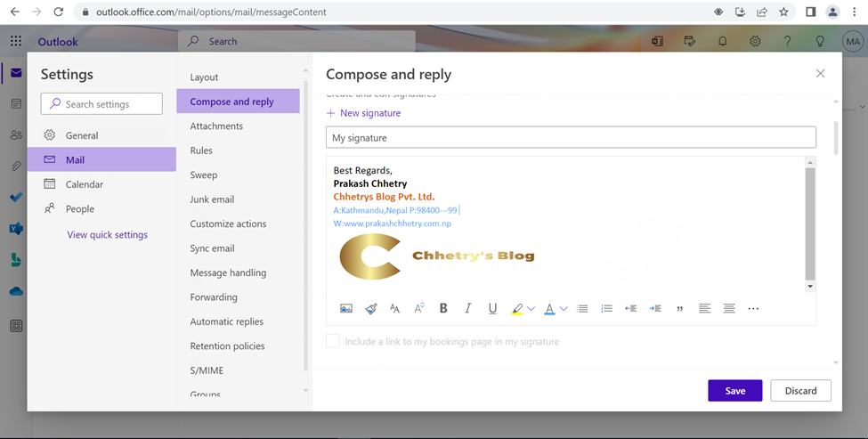Toggle underline formatting in signature editor
Image resolution: width=868 pixels, height=439 pixels.
pos(492,308)
